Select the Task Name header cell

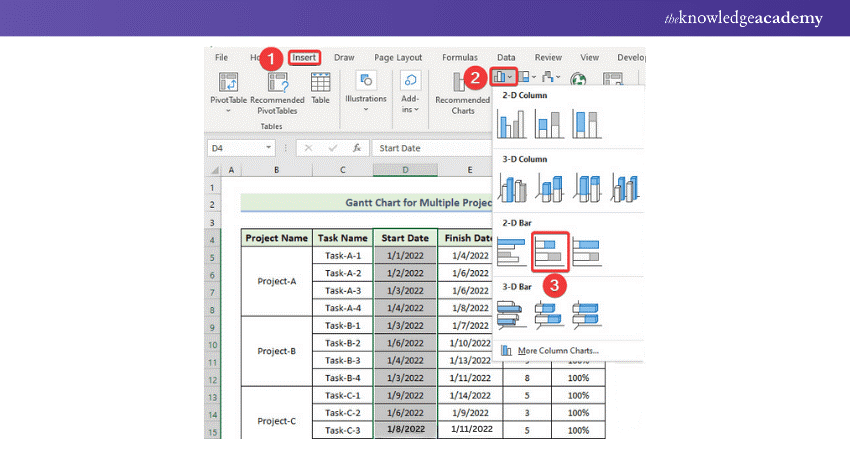pyautogui.click(x=342, y=239)
